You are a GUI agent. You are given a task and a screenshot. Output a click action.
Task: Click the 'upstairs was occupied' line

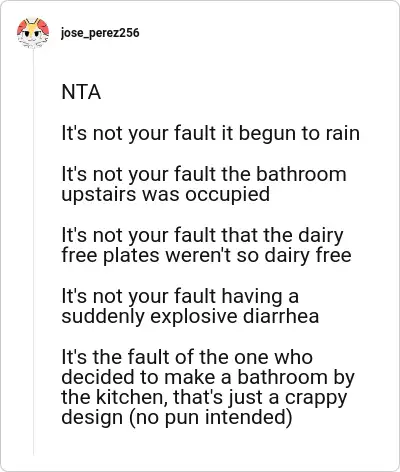[165, 194]
